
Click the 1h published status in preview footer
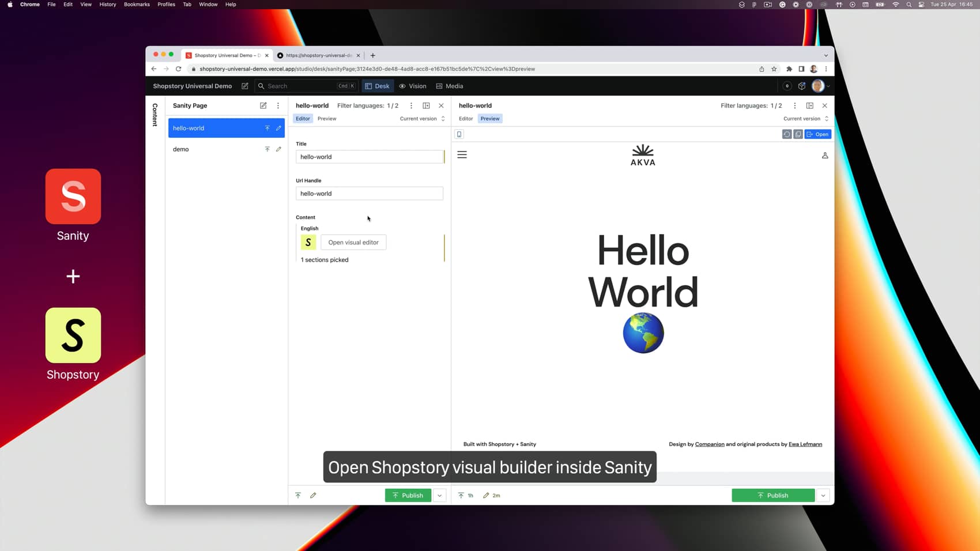[x=466, y=496]
